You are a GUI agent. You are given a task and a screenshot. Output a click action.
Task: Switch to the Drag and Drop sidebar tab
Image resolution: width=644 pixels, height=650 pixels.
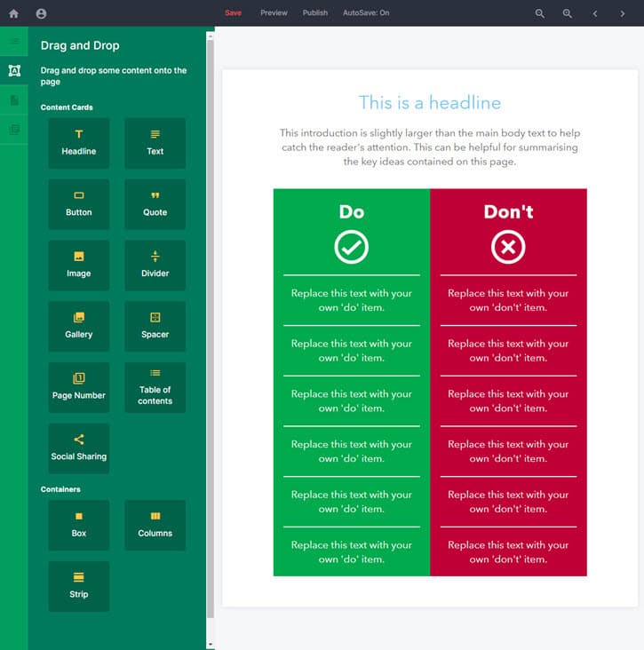(x=14, y=71)
